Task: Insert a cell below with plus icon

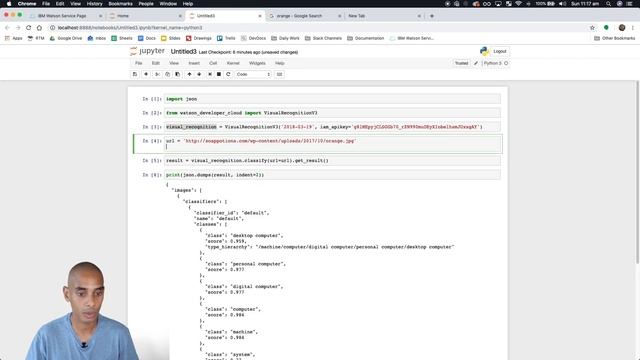Action: (x=146, y=74)
